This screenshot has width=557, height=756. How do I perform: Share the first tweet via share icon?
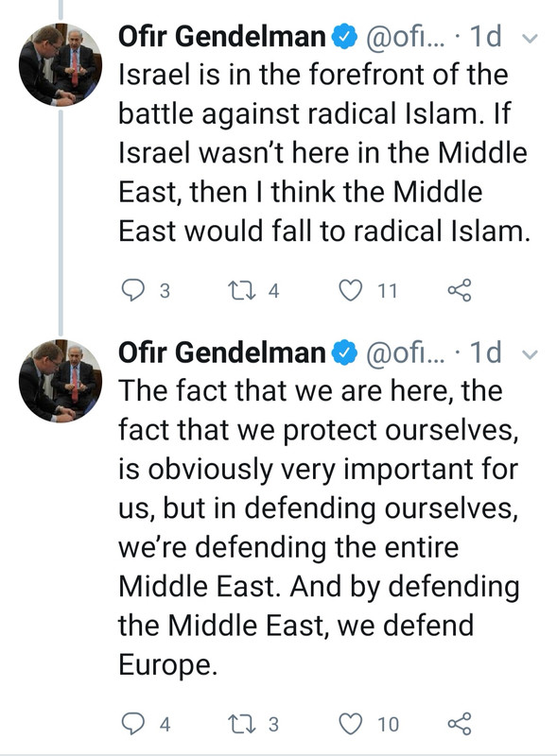coord(459,290)
